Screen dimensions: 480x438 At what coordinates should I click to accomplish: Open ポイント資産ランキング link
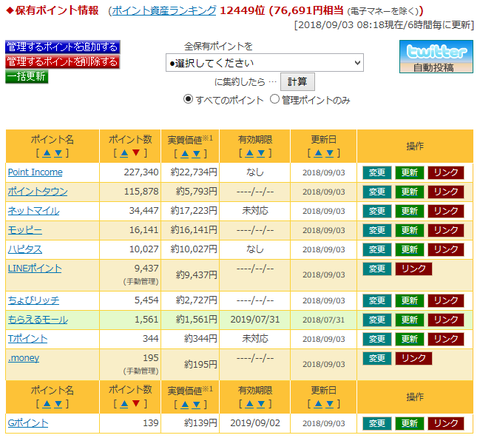[x=164, y=11]
